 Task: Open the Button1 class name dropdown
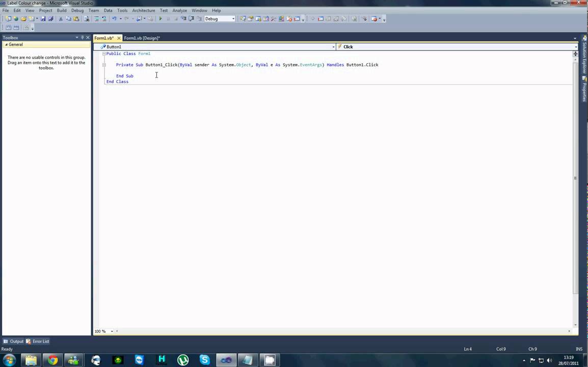pyautogui.click(x=333, y=47)
